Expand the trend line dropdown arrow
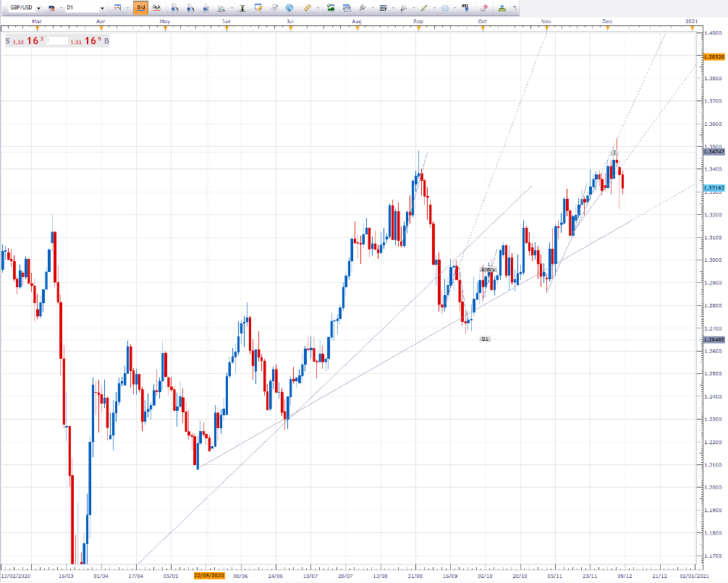The height and width of the screenshot is (583, 728). coord(433,8)
